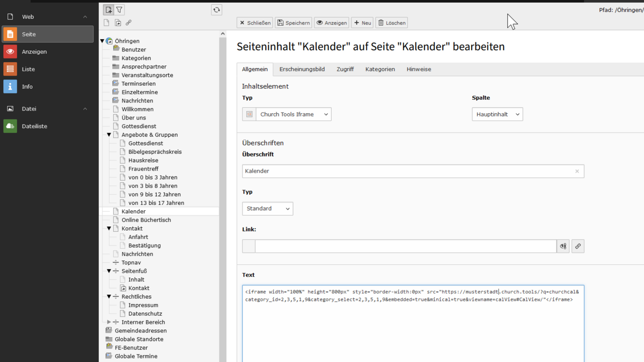Collapse the Angebote & Gruppen tree node

[109, 135]
